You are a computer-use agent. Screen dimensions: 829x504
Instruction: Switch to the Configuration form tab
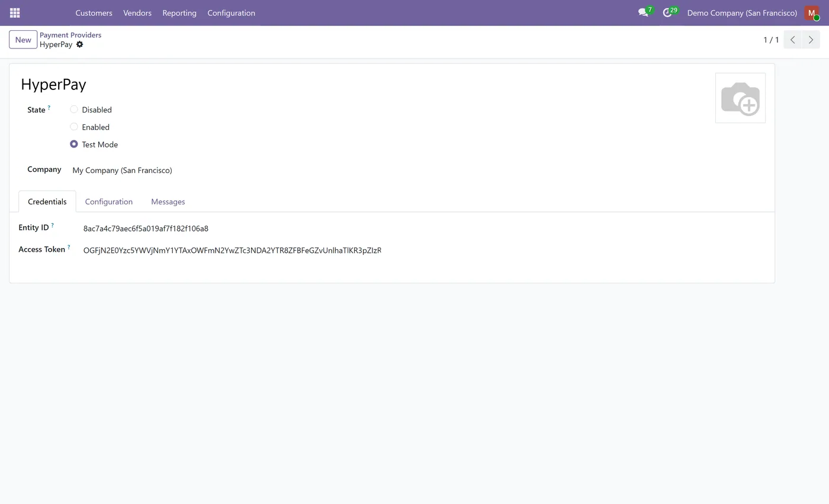click(109, 201)
